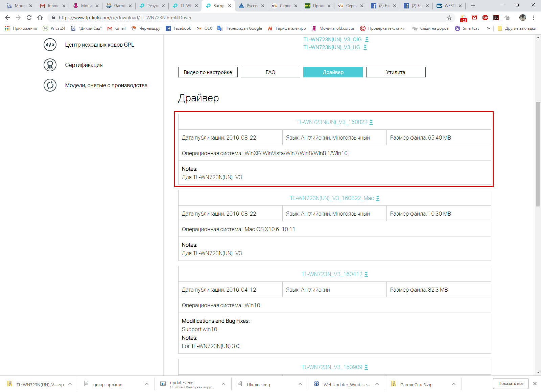Open the TL-WN723N(UN)_V3_QIG document link

coord(332,40)
